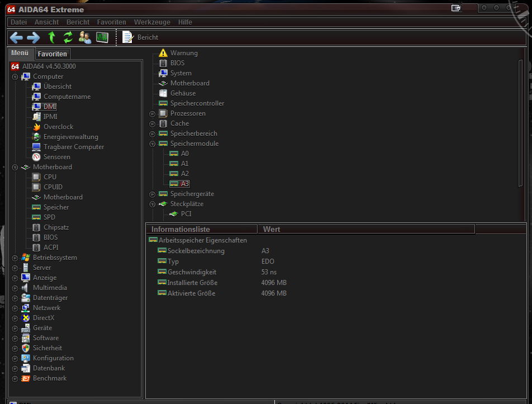This screenshot has width=532, height=404.
Task: Sort by the Wert column header
Action: [366, 229]
